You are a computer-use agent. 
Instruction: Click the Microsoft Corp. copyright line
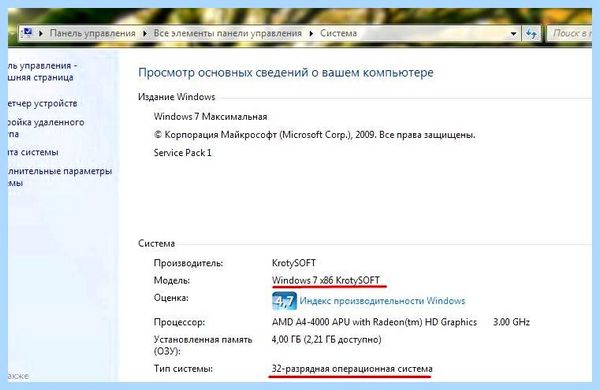pos(315,135)
